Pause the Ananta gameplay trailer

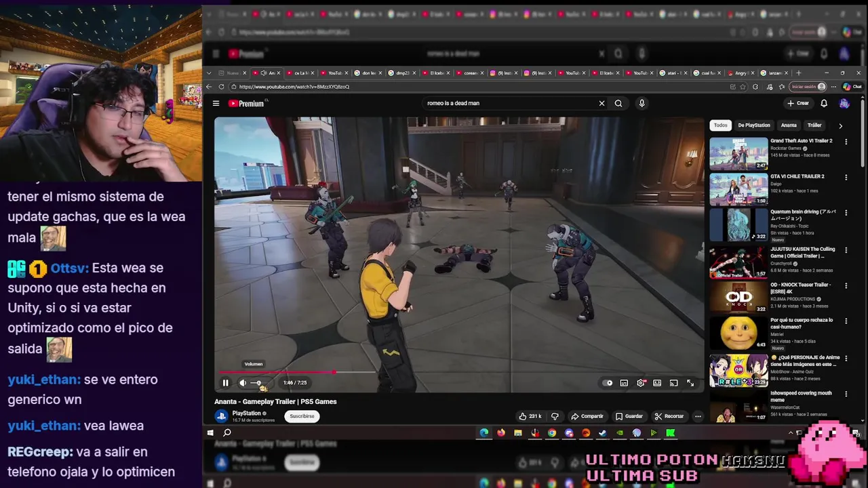tap(225, 383)
